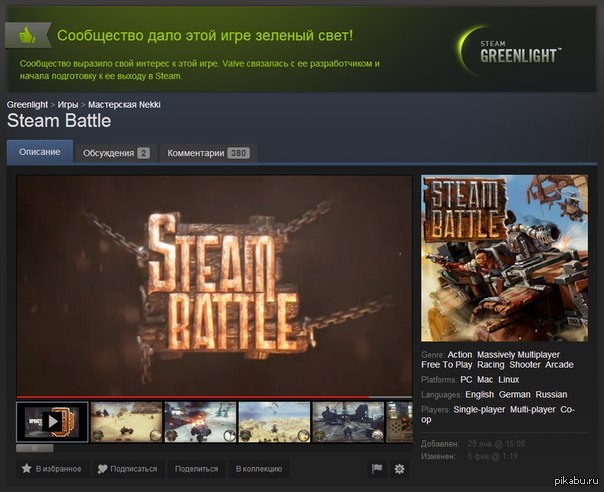Click the Massively Multiplayer genre tag
The height and width of the screenshot is (492, 604).
[x=518, y=354]
